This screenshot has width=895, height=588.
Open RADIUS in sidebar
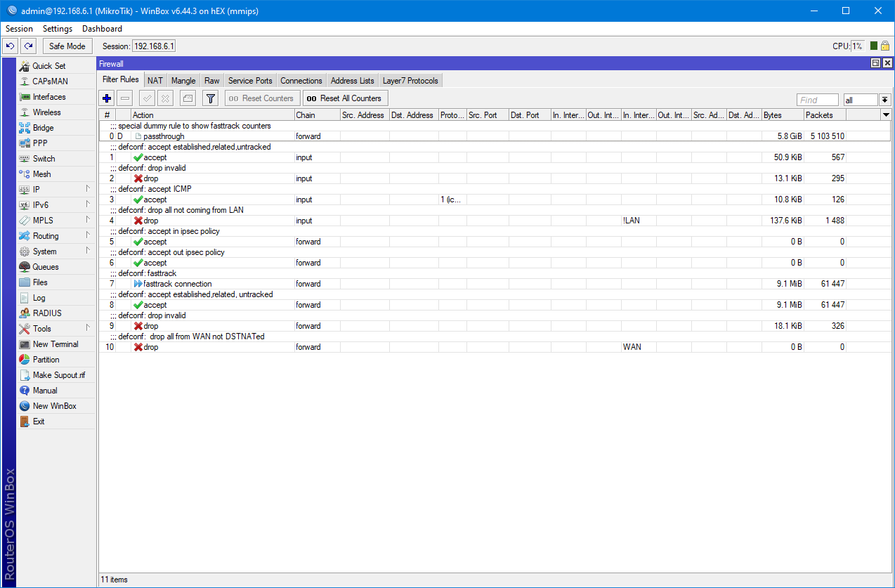(55, 313)
